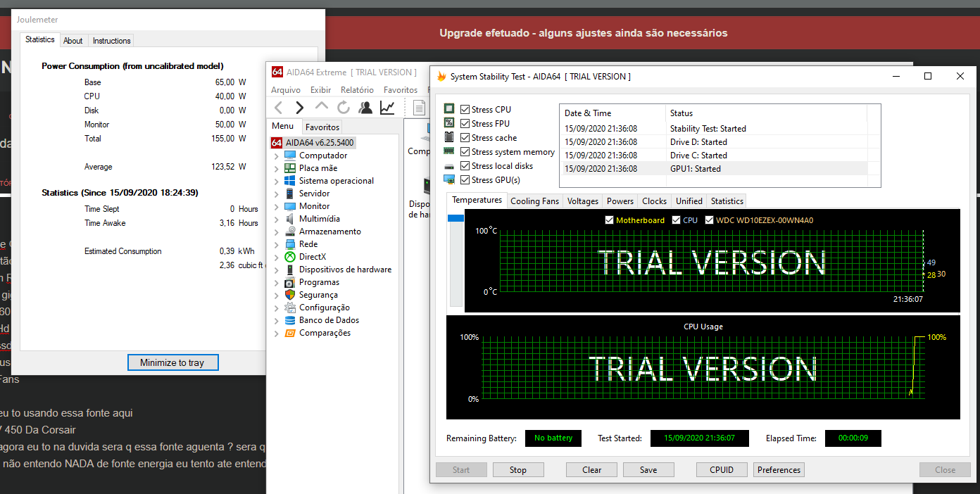
Task: Click the Dispositivos de hardware tree icon
Action: tap(290, 270)
